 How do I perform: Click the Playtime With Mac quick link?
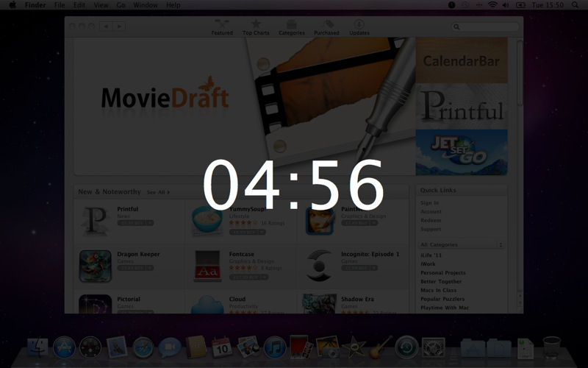[445, 308]
